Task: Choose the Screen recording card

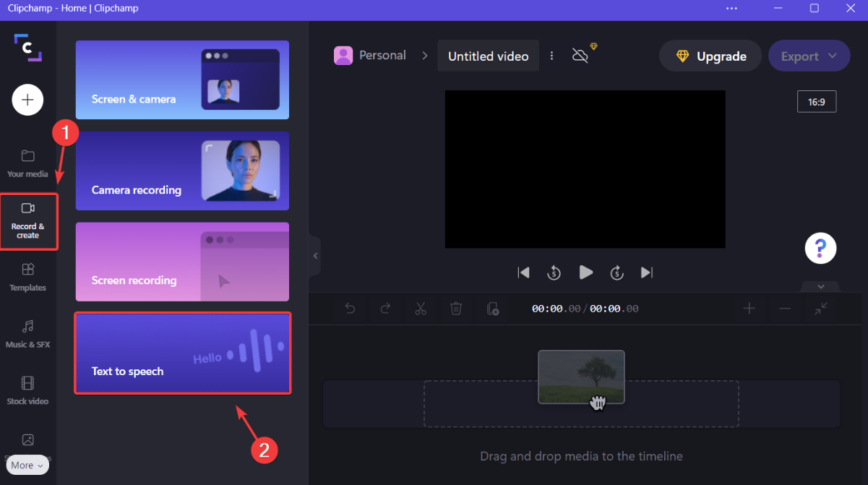Action: point(182,262)
